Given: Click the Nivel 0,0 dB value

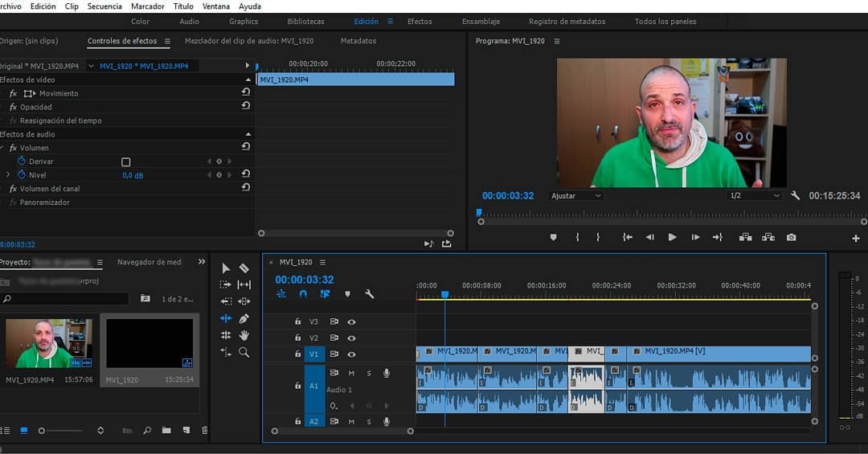Looking at the screenshot, I should click(133, 175).
